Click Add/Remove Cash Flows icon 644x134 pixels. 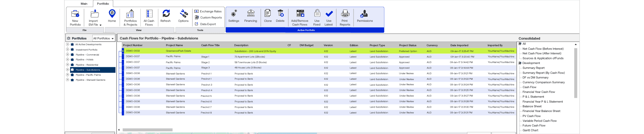pyautogui.click(x=300, y=14)
